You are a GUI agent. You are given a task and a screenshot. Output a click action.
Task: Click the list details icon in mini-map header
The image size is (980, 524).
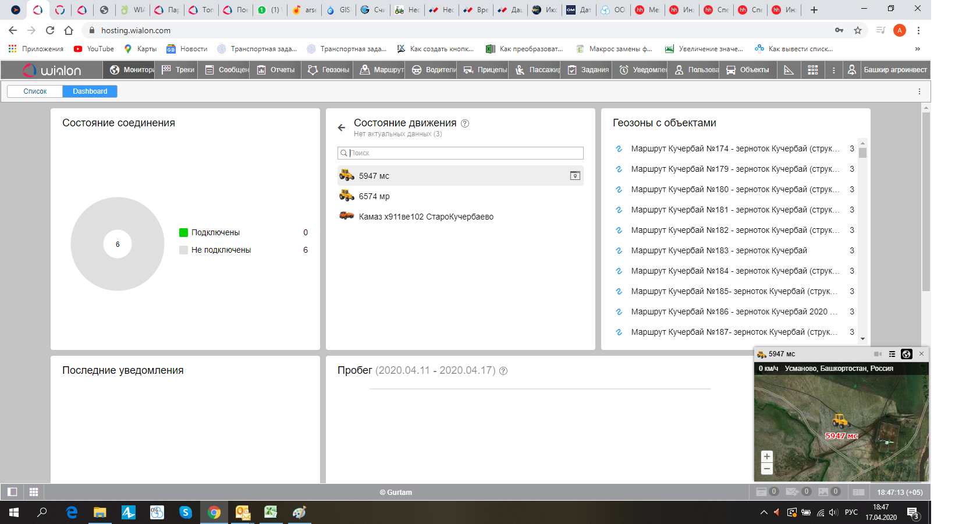coord(892,354)
